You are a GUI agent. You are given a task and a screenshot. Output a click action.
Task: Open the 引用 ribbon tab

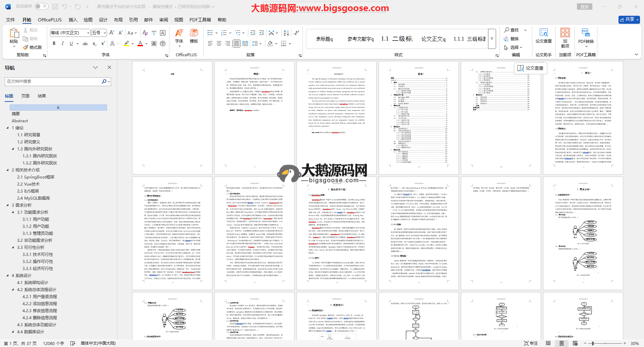tap(133, 20)
